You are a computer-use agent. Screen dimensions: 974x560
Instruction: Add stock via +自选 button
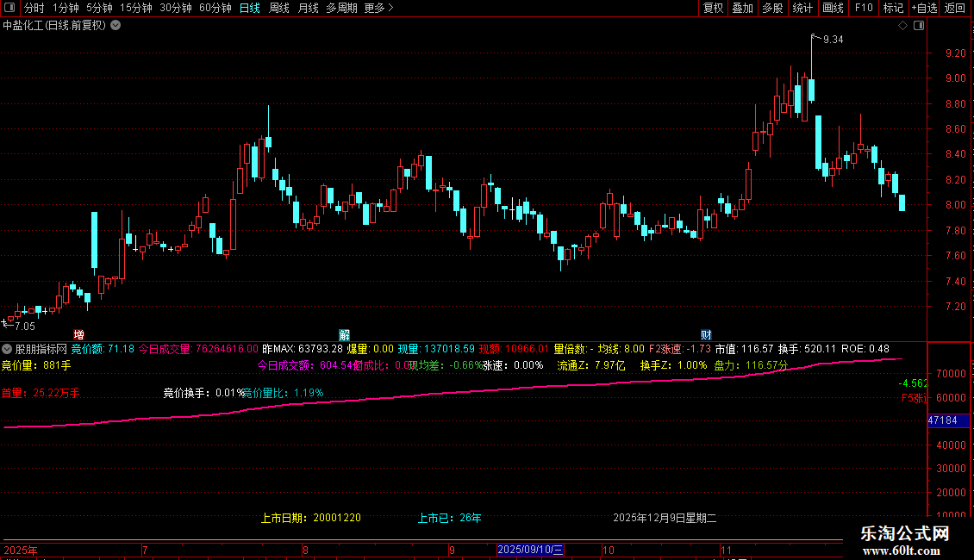[x=924, y=8]
